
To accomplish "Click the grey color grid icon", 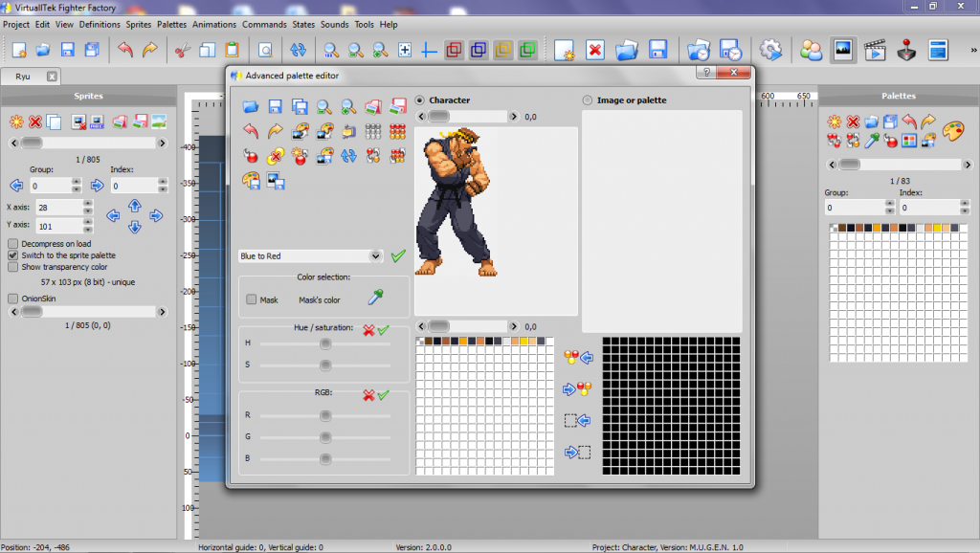I will click(x=373, y=131).
